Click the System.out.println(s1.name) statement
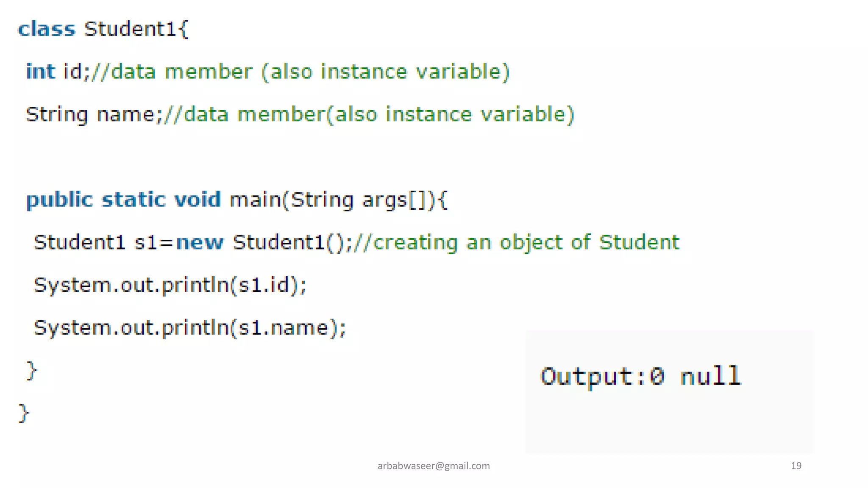Screen dimensions: 868x488 (x=190, y=328)
